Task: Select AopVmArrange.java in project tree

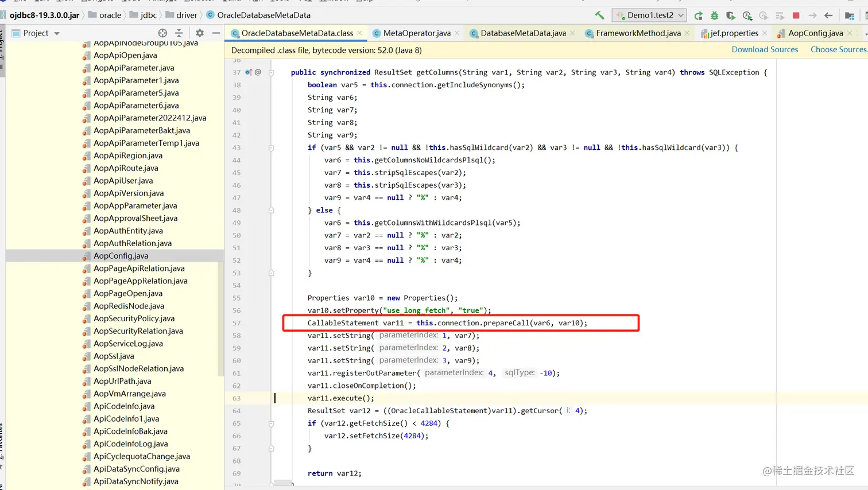Action: pos(130,394)
